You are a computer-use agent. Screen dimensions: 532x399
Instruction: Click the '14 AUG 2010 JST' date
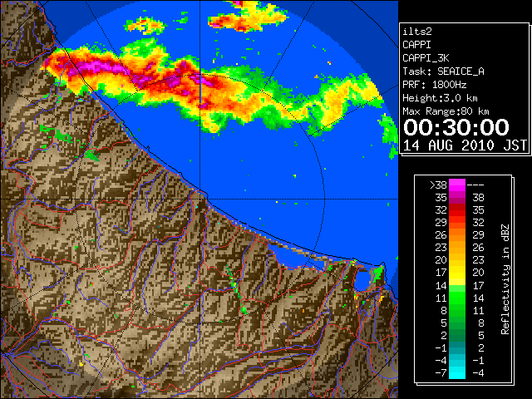click(x=465, y=145)
